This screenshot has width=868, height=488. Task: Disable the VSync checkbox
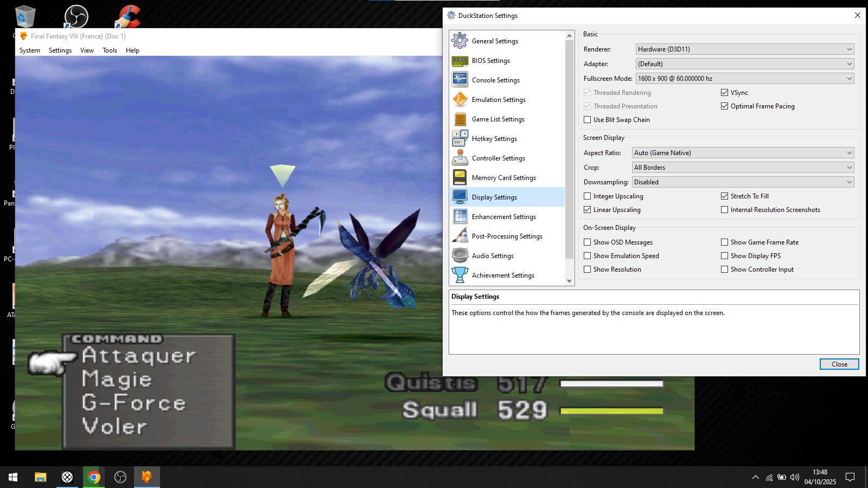click(x=724, y=93)
